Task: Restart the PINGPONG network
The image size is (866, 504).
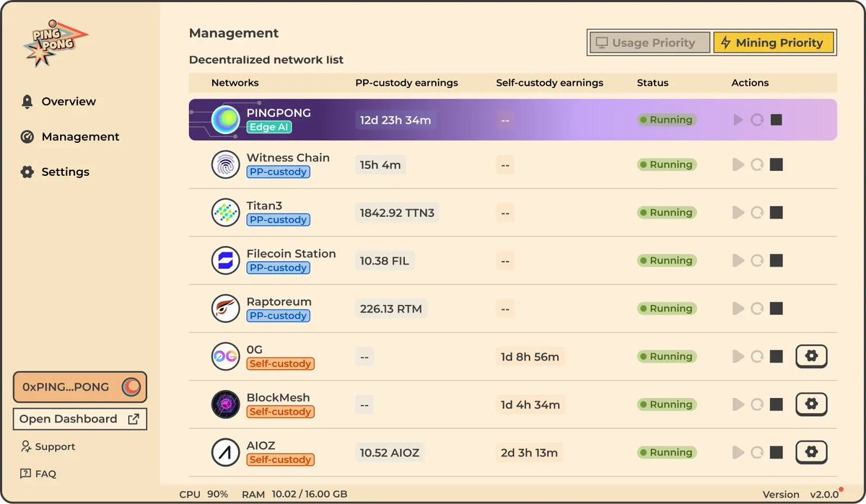Action: click(x=757, y=120)
